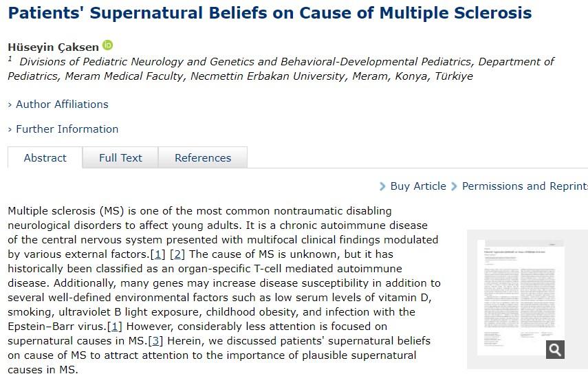588x385 pixels.
Task: Open the author's green ORCID iD icon
Action: 107,45
